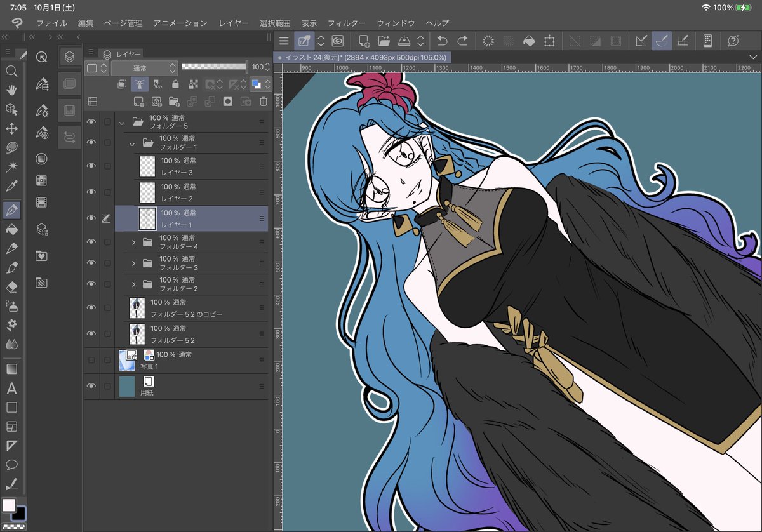
Task: Select the Balloon tool
Action: 11,464
